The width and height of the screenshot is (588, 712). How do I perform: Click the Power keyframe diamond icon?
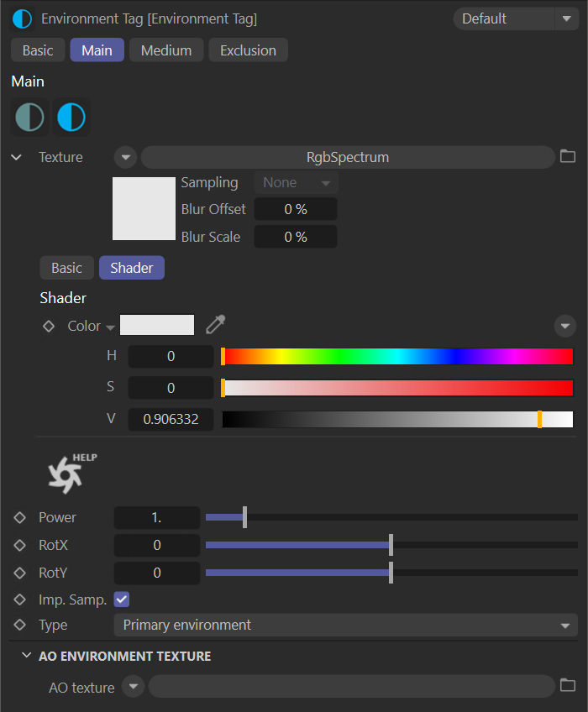pos(20,518)
